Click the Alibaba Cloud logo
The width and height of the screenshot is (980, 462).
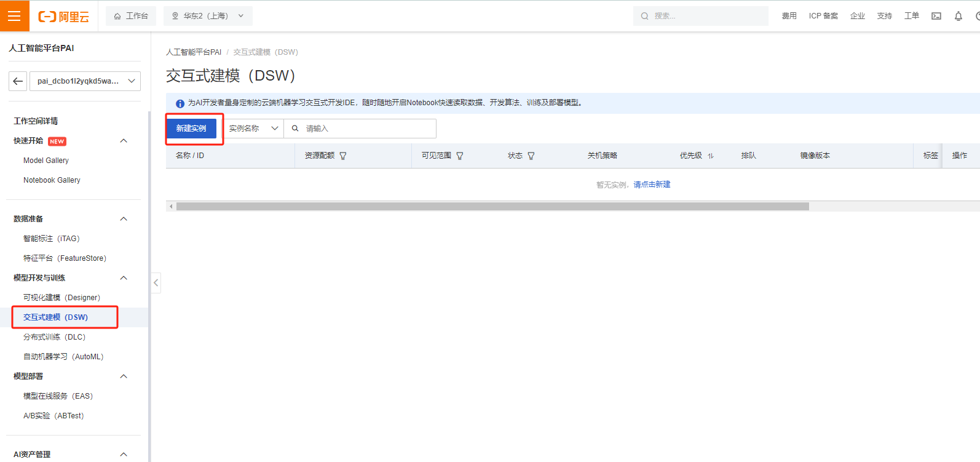tap(64, 17)
